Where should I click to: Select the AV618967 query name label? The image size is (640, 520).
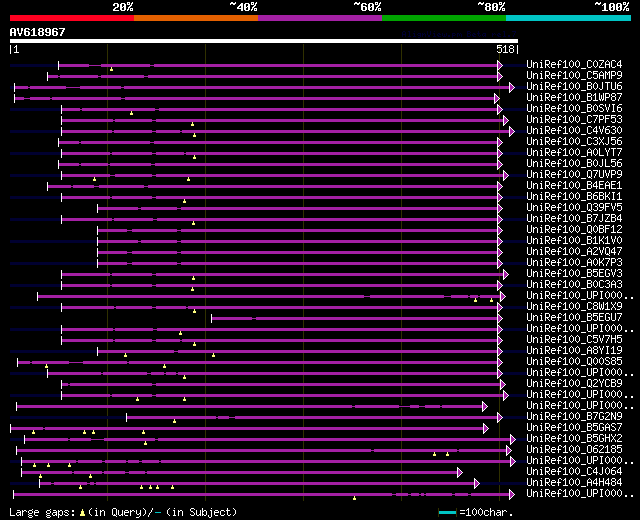[38, 32]
